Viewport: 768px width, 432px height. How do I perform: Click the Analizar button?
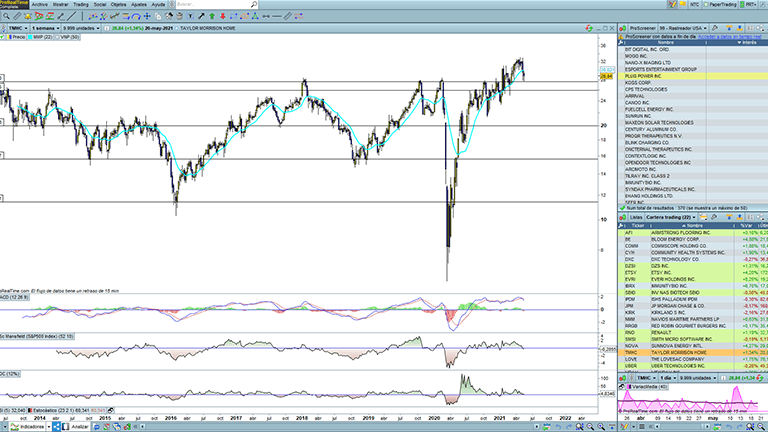click(75, 427)
